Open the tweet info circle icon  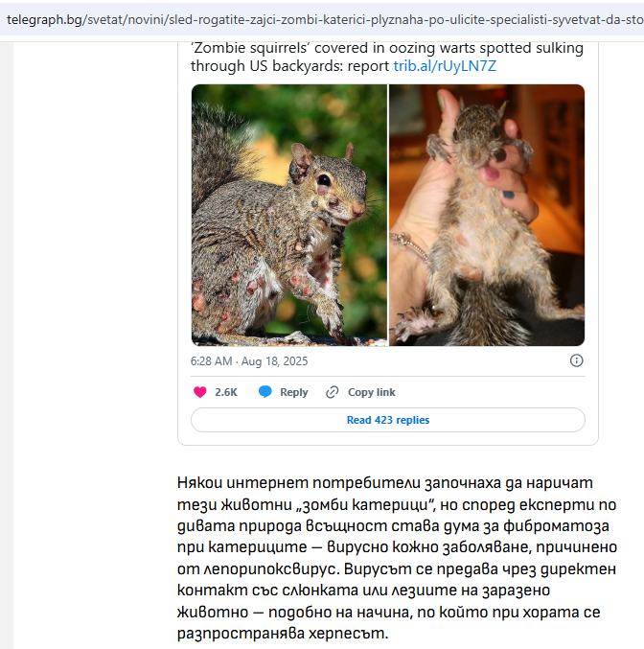point(577,360)
